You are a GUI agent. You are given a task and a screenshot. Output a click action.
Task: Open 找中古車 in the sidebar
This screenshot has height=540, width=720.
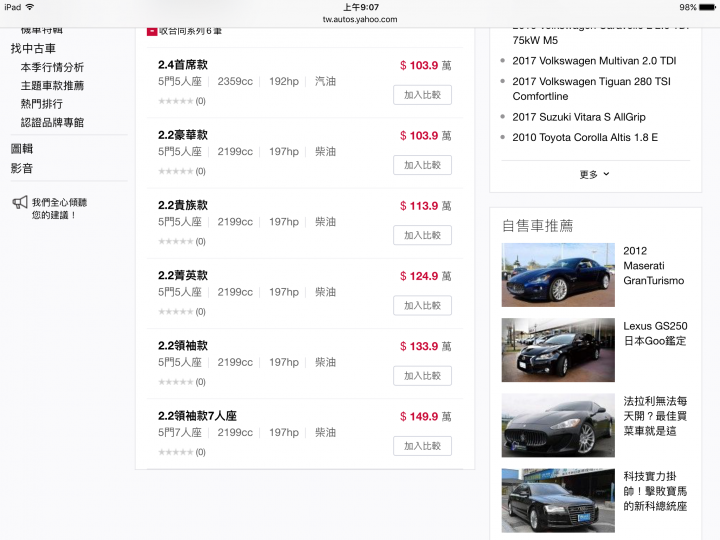click(x=33, y=49)
